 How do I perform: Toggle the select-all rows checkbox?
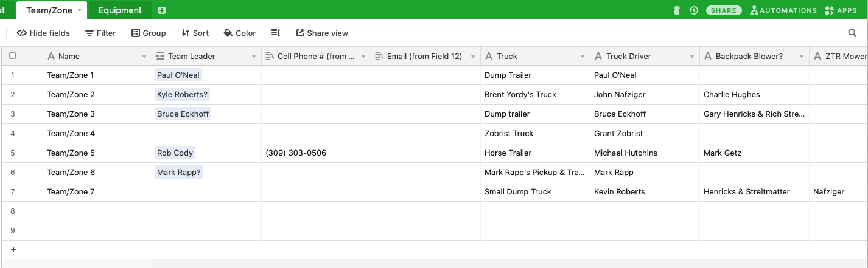[x=12, y=56]
